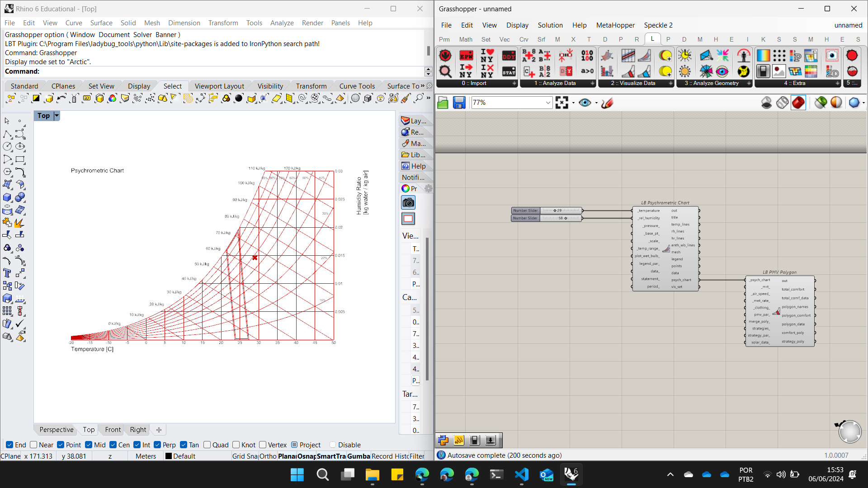Enable the Quad osnap checkbox

tap(207, 445)
